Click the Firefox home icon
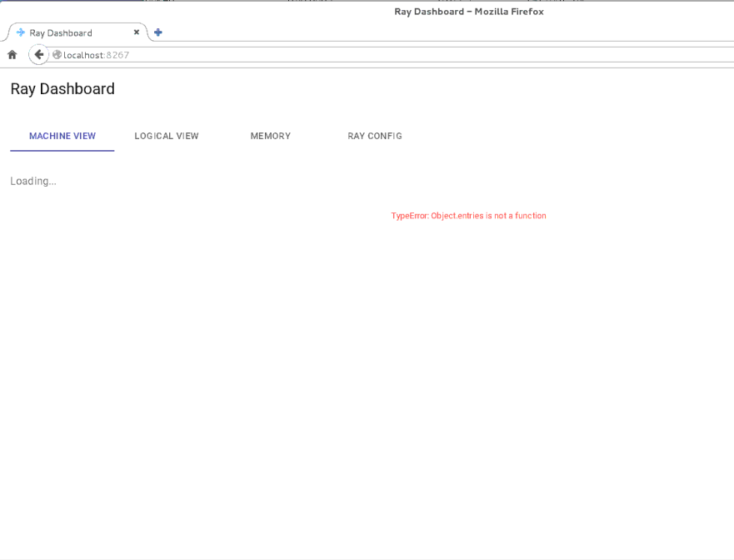The width and height of the screenshot is (734, 560). (x=12, y=55)
